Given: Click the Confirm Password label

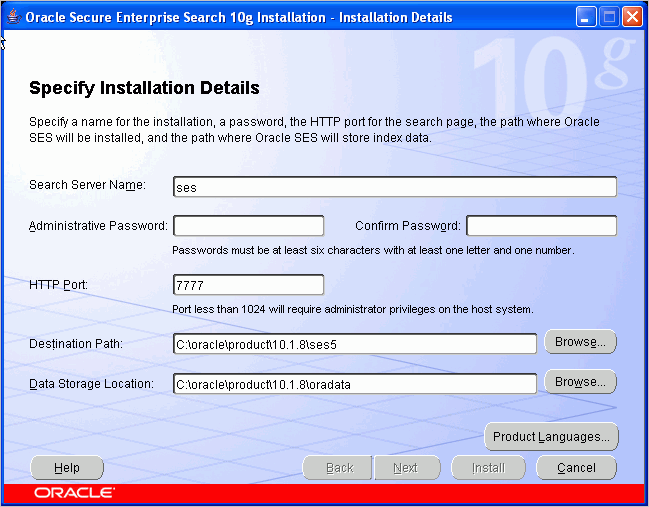Looking at the screenshot, I should 408,226.
